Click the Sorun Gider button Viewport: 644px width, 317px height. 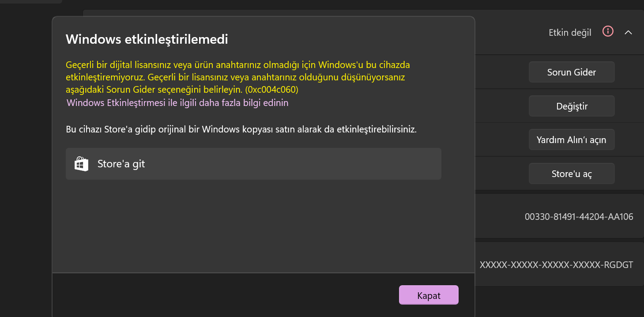pos(572,72)
